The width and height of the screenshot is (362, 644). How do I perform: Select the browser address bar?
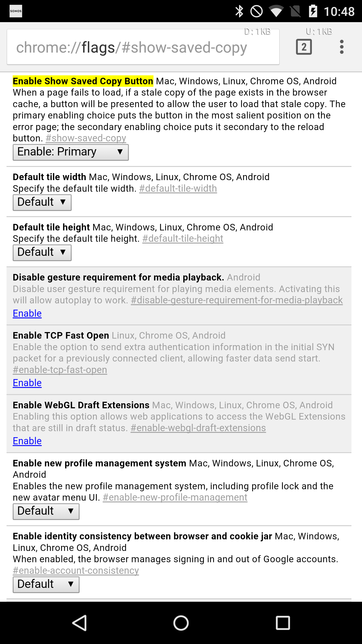(143, 47)
